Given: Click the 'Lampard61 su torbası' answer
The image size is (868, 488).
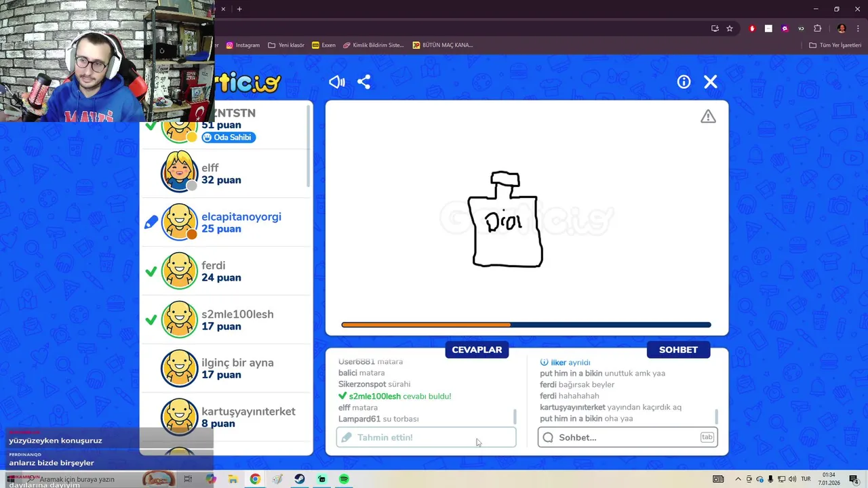Looking at the screenshot, I should click(378, 419).
